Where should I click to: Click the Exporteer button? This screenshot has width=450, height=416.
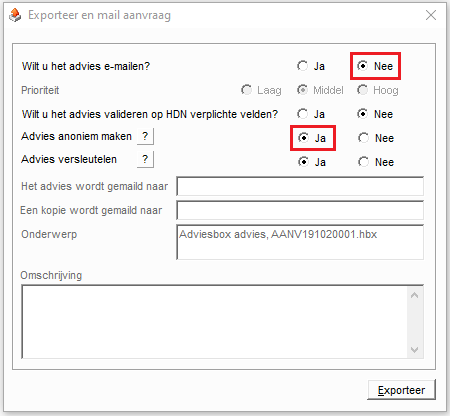401,390
